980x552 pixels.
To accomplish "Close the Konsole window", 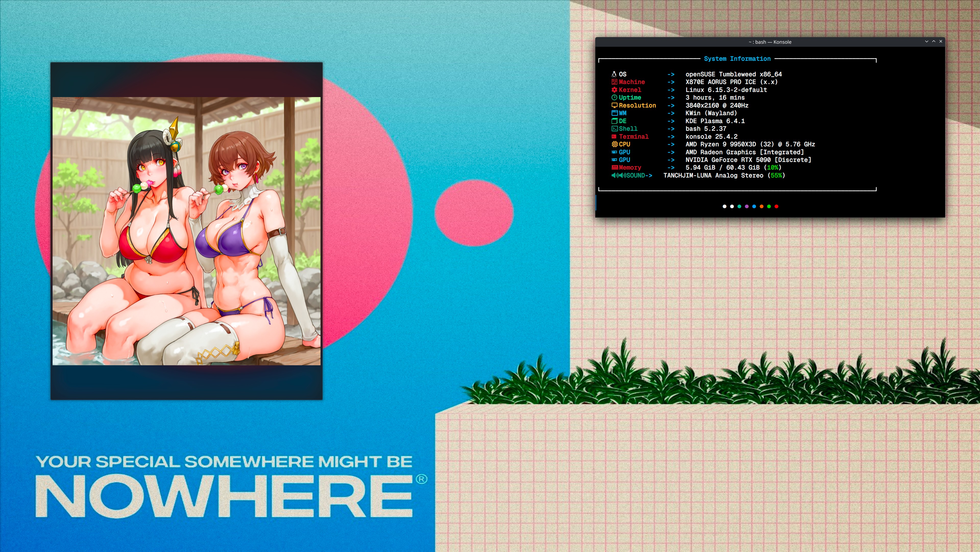I will [941, 41].
